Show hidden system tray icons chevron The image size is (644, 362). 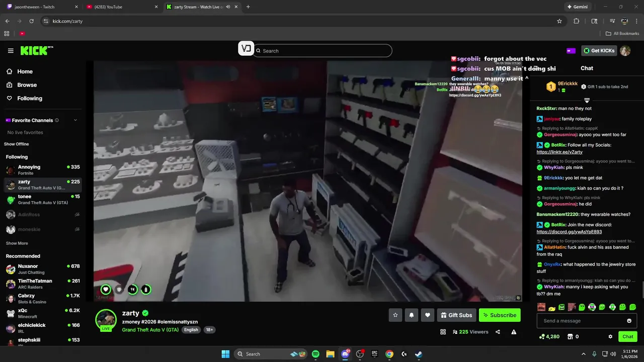coord(584,354)
